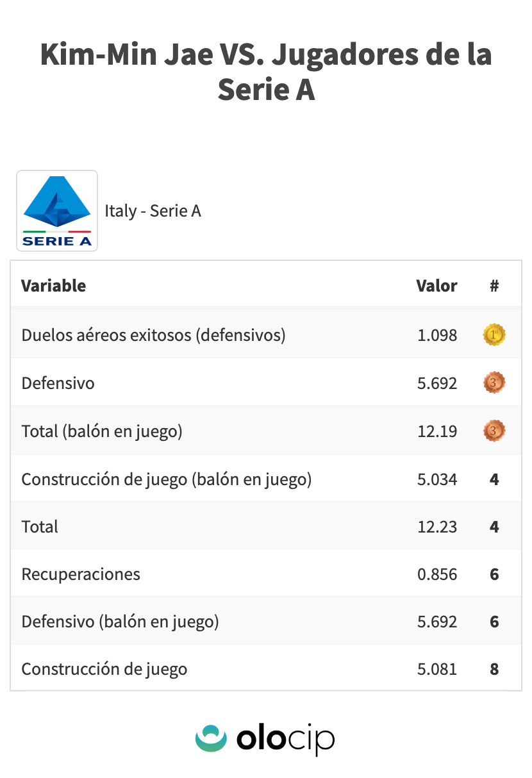532x778 pixels.
Task: Click the Italy - Serie A label
Action: pyautogui.click(x=153, y=211)
